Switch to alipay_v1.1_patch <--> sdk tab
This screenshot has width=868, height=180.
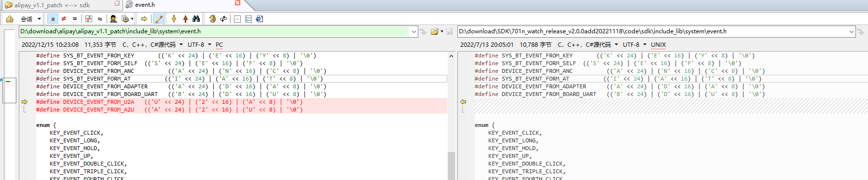tap(52, 5)
